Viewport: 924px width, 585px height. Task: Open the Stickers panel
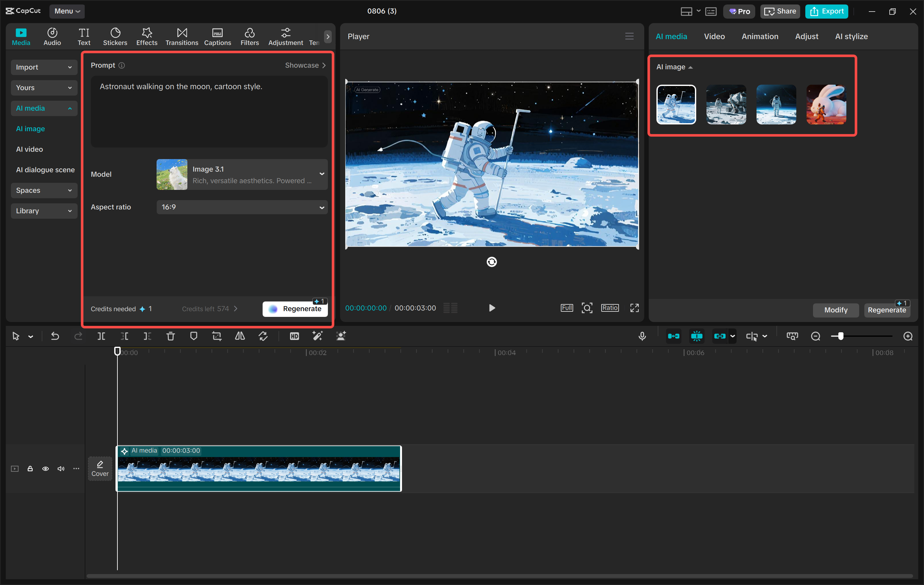[x=115, y=37]
